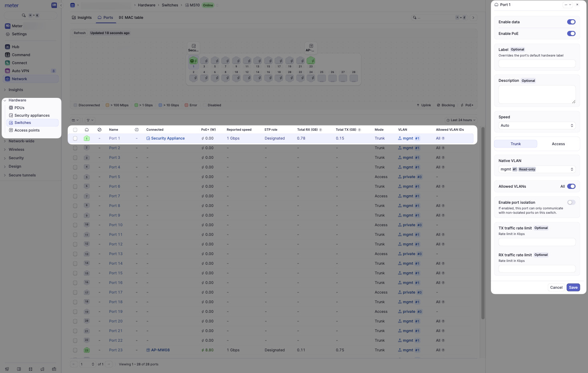Disable the Enable data toggle
Viewport: 588px width, 373px height.
point(571,22)
